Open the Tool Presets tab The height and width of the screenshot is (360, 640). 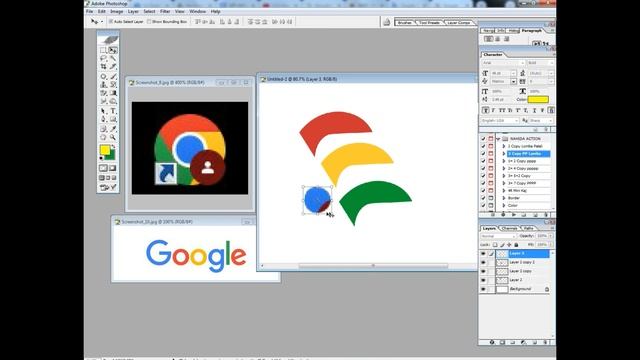pos(429,22)
